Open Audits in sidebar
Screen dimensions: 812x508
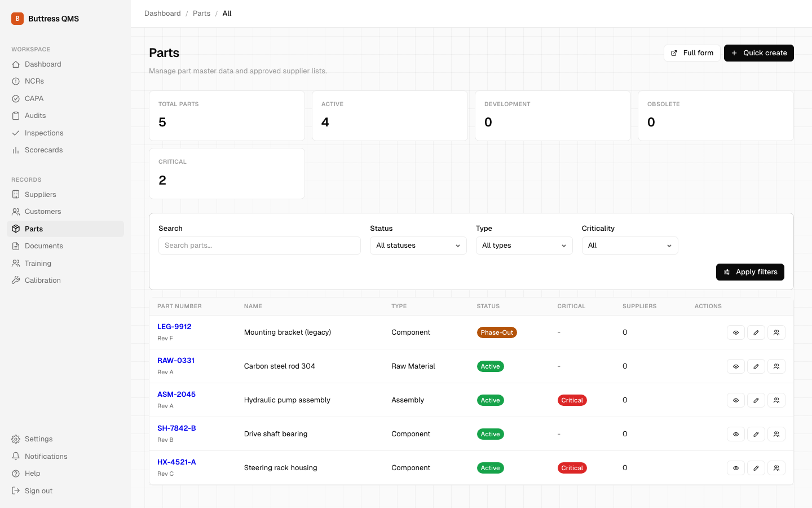point(65,116)
